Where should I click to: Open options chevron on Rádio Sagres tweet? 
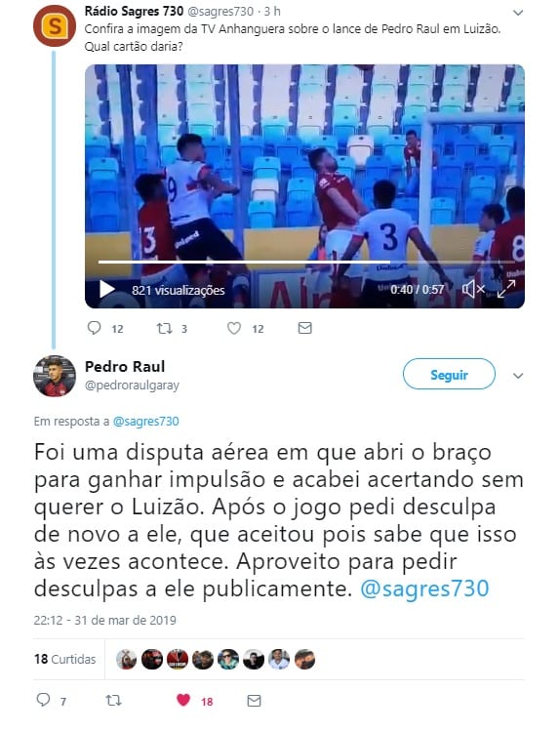[x=518, y=13]
